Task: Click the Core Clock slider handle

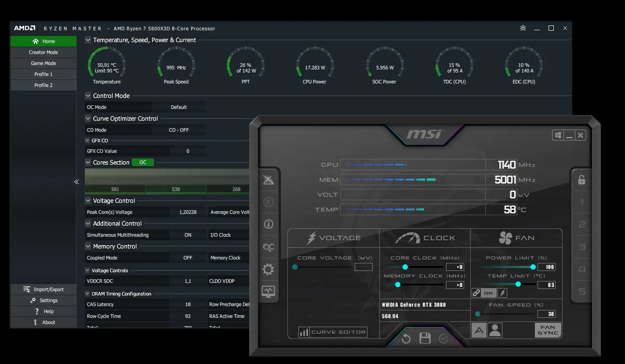Action: 405,267
